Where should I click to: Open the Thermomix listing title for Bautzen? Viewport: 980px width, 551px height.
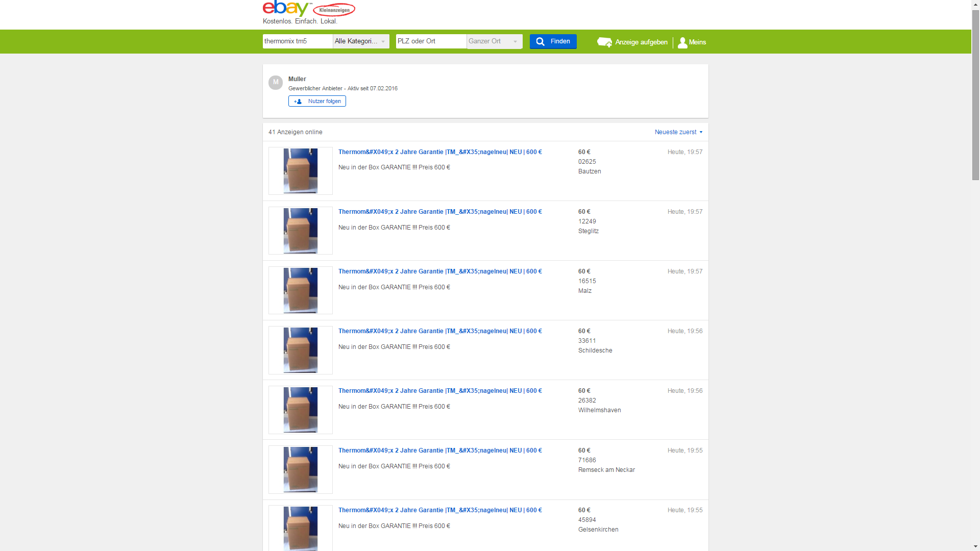click(x=440, y=152)
